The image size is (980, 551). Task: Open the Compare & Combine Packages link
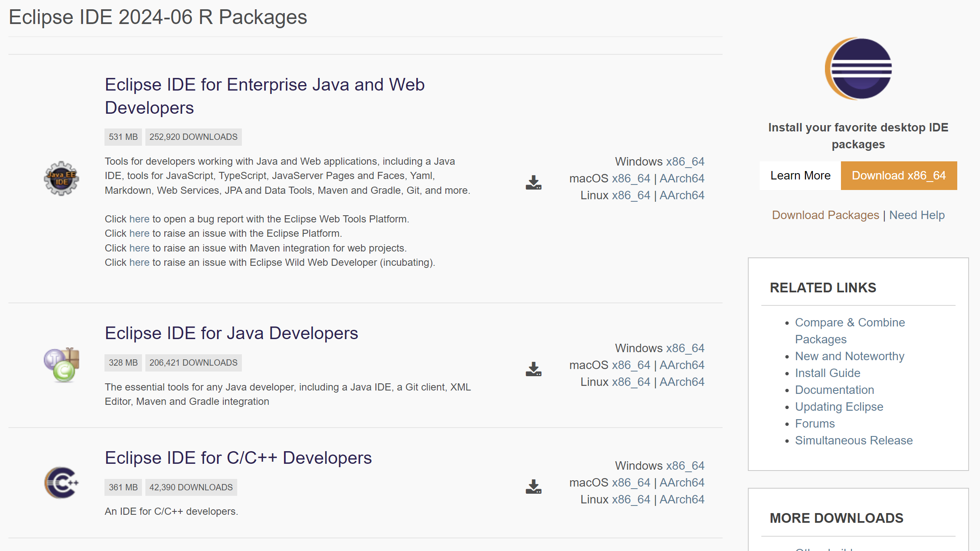click(x=849, y=323)
